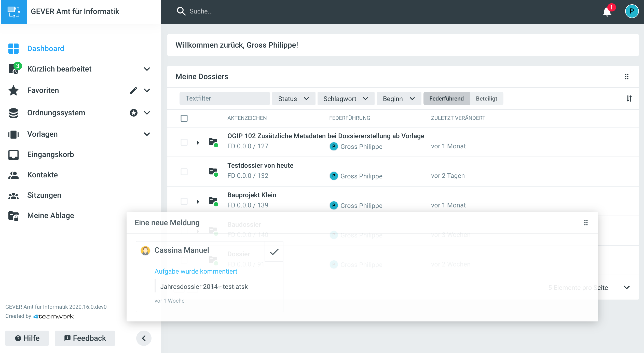Open Meine Dossiers options dots menu
The image size is (644, 353).
626,77
